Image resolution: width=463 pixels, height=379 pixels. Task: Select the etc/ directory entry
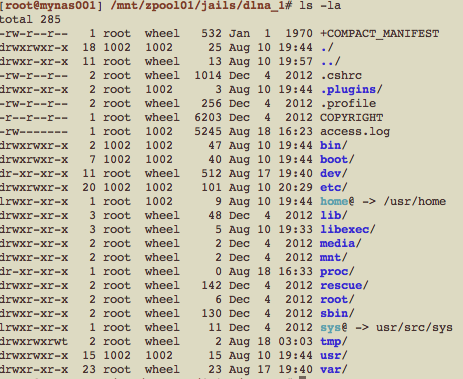tap(334, 188)
